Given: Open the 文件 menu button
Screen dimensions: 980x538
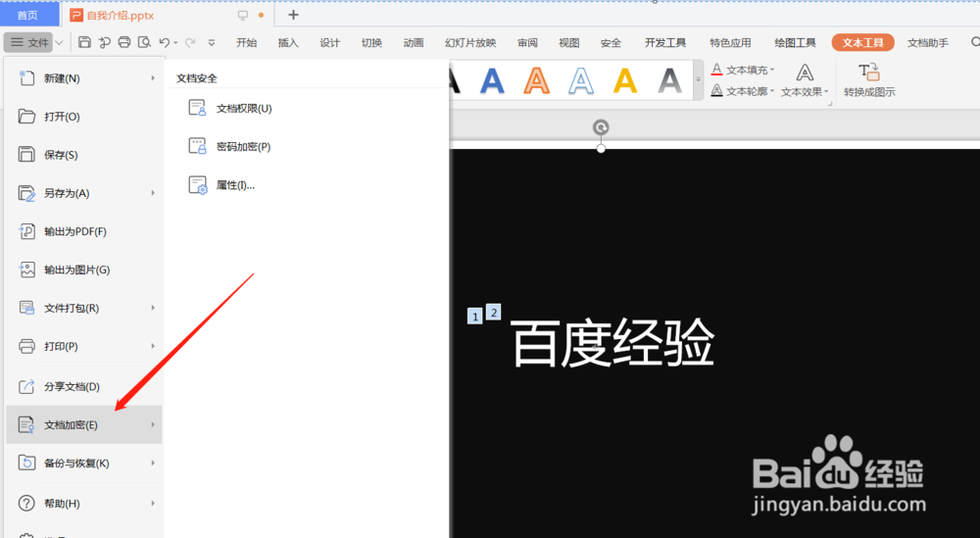Looking at the screenshot, I should (29, 42).
